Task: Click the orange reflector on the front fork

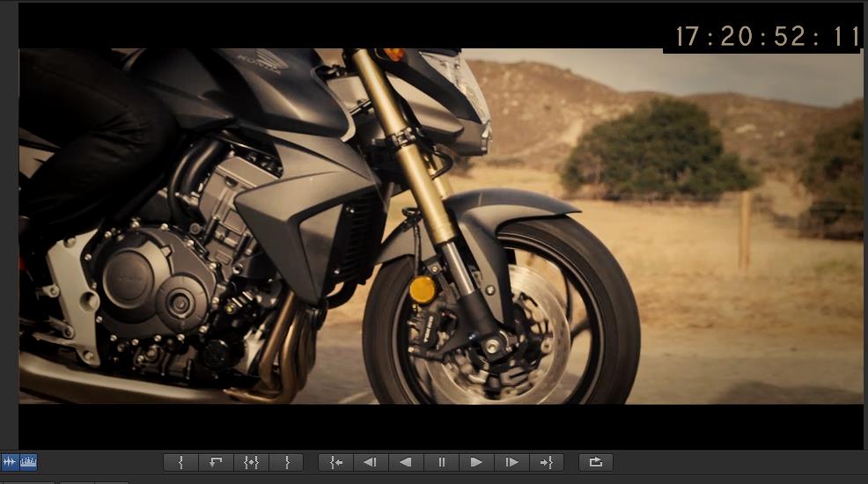Action: [423, 290]
